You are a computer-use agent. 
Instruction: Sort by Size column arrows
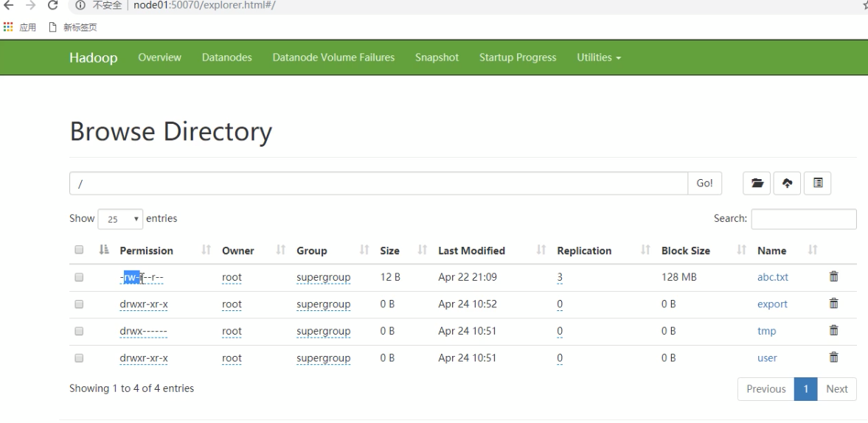point(423,250)
